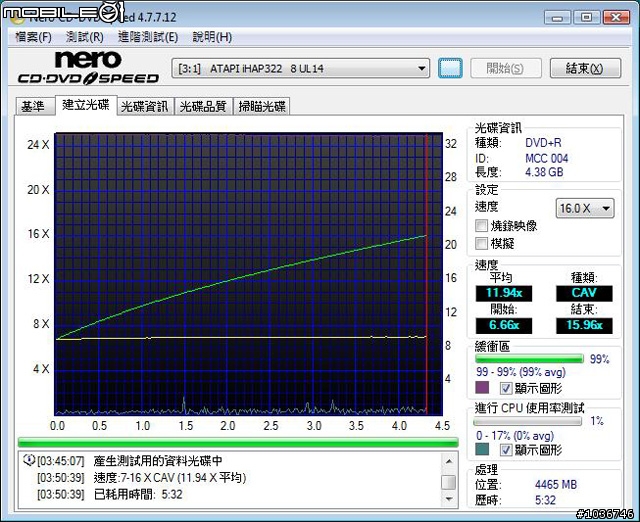Click the speed type value CAV

click(584, 293)
